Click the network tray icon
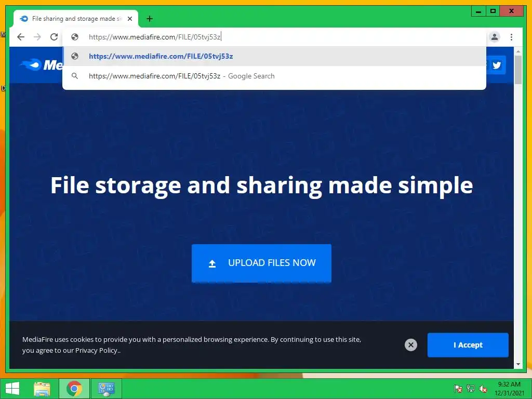This screenshot has width=532, height=399. coord(471,389)
